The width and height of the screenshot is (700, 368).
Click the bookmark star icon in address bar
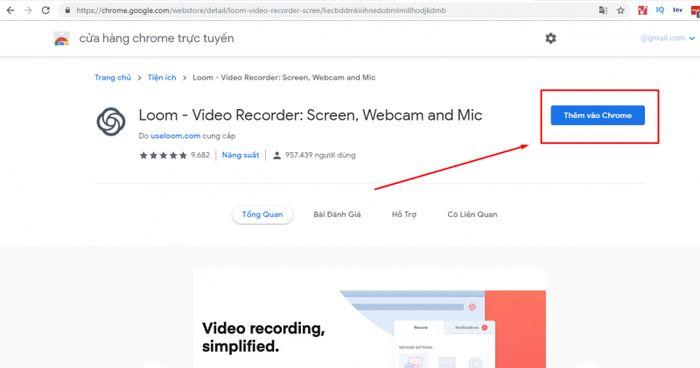click(x=621, y=10)
